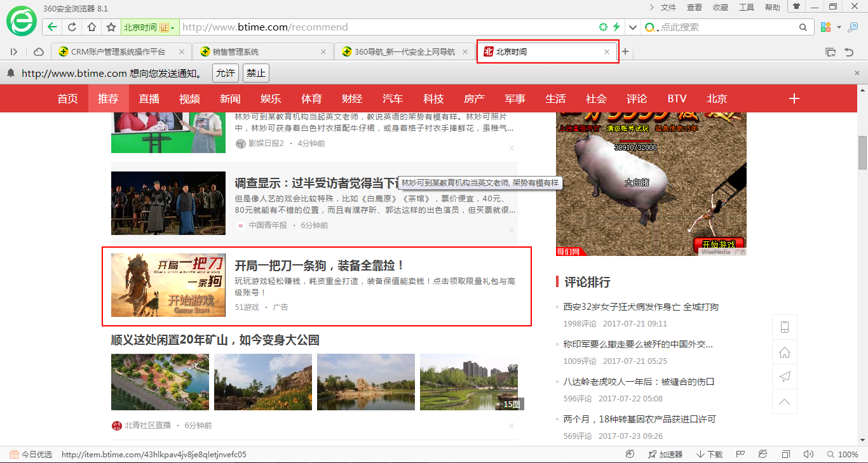
Task: Click the page vertical scrollbar thumb
Action: (x=862, y=152)
